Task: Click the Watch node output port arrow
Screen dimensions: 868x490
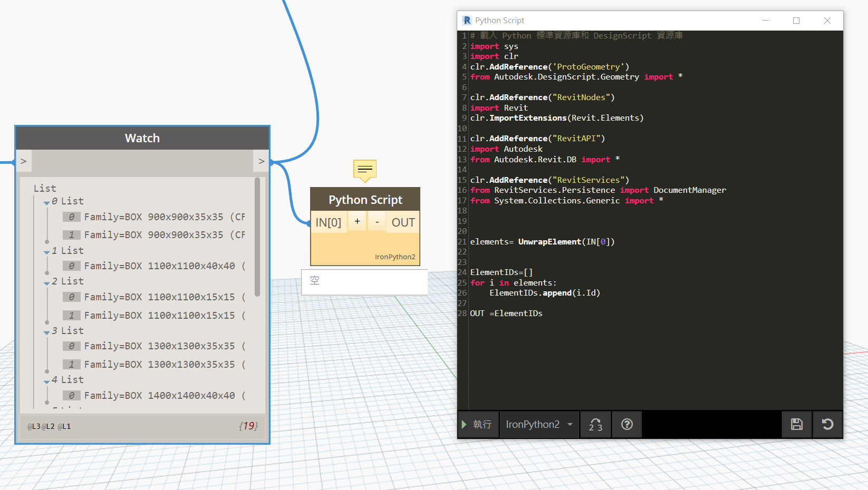Action: pos(262,161)
